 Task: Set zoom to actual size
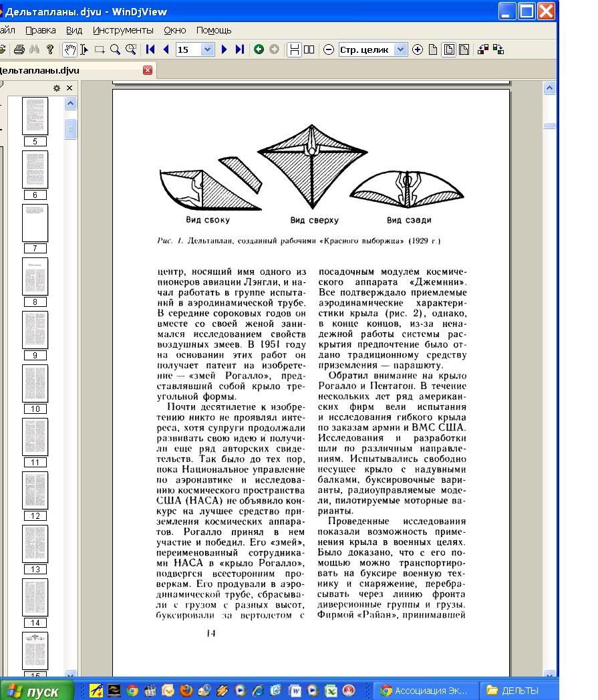pos(433,49)
